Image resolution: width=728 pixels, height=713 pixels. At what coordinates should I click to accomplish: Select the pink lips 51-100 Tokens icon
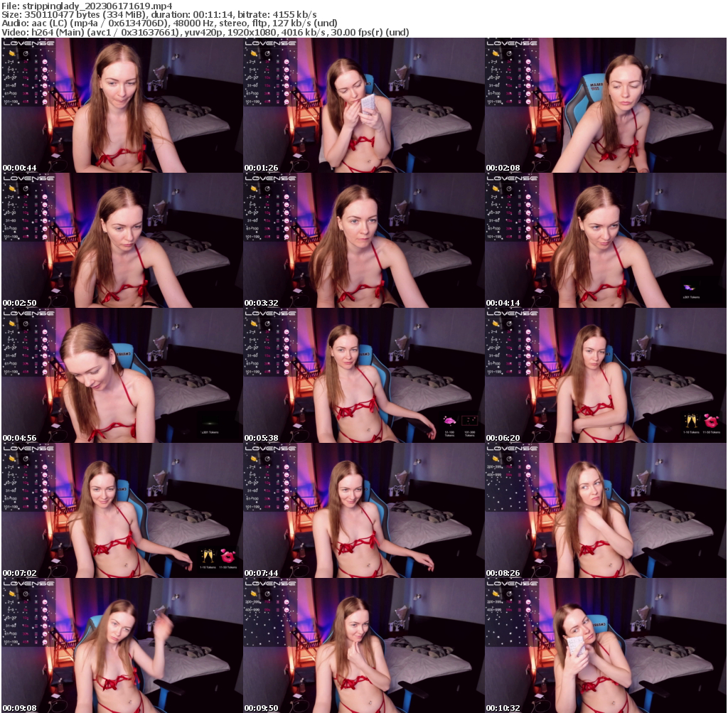450,420
